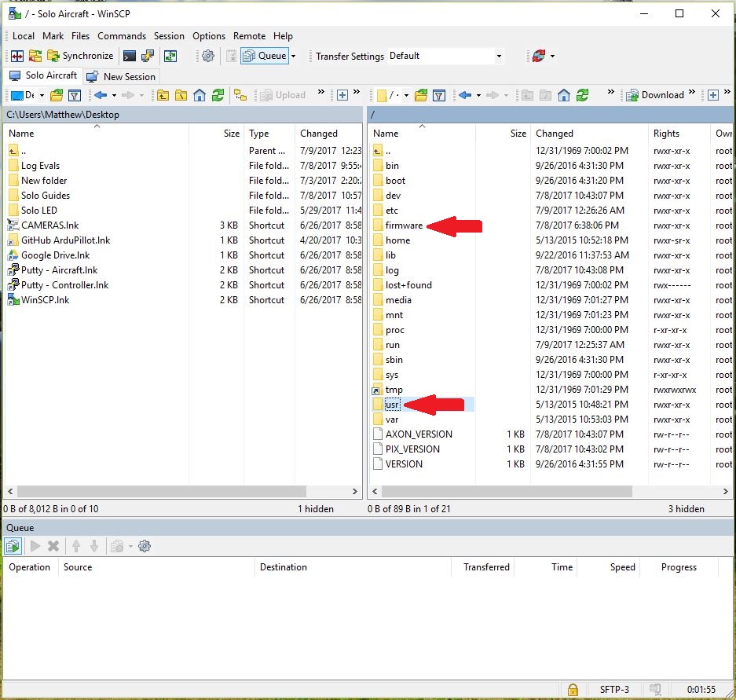Open the Preferences gear icon
This screenshot has width=736, height=700.
208,56
